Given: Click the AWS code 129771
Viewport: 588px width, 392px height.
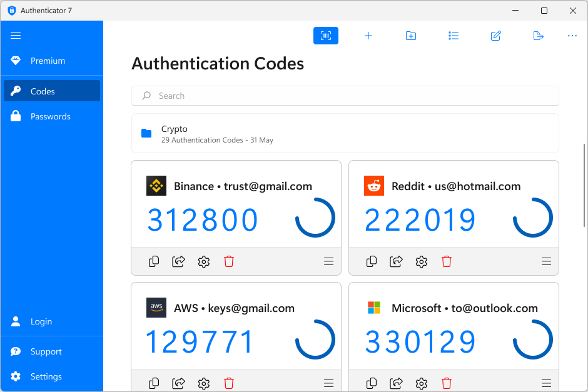Looking at the screenshot, I should 200,342.
